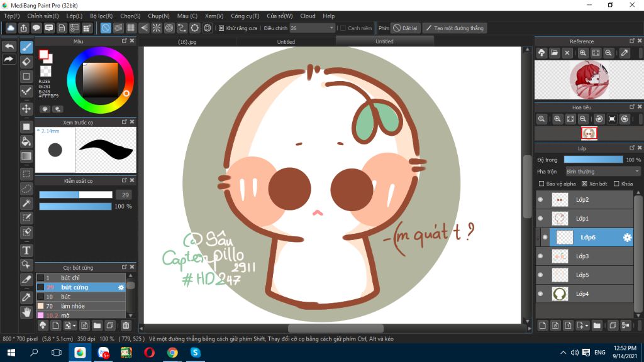Open the Lớp6 layer settings gear
Screen dimensions: 644x362
(627, 237)
